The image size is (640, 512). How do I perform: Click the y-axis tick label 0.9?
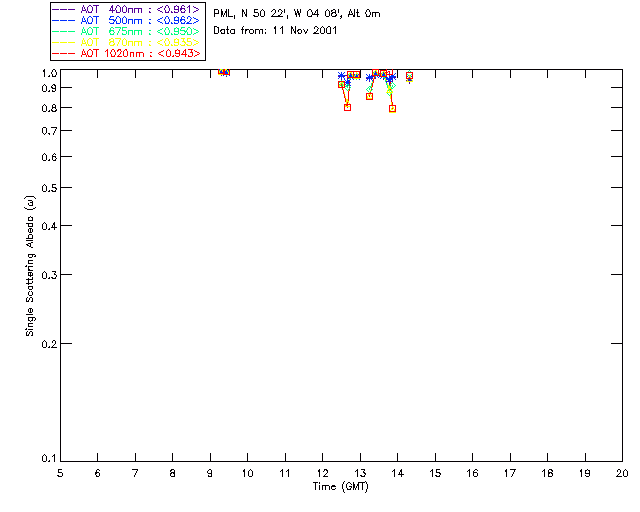tap(49, 88)
